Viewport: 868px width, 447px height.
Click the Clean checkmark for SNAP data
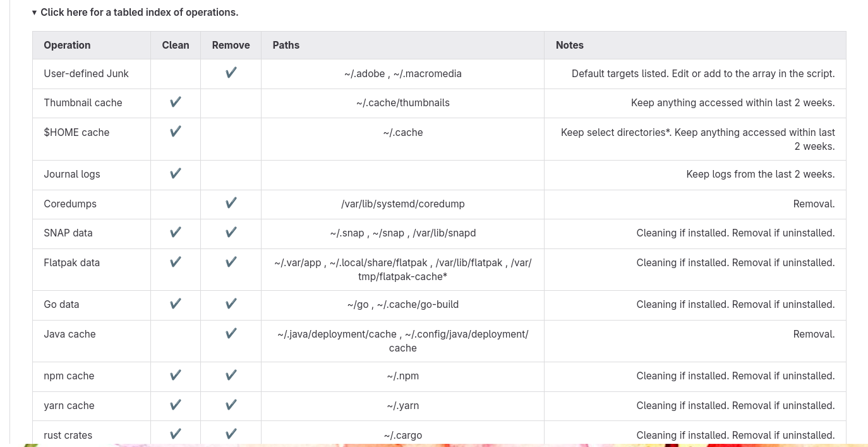[x=176, y=233]
